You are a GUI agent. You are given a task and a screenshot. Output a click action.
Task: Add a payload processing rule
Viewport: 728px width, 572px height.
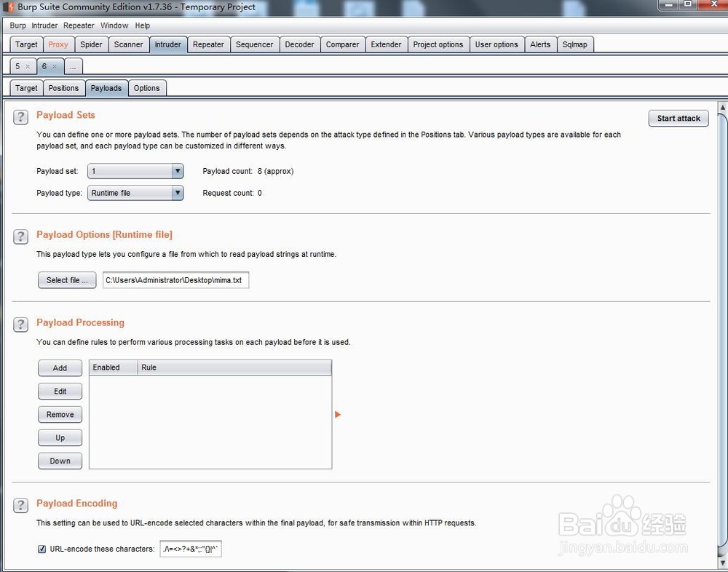(x=60, y=368)
